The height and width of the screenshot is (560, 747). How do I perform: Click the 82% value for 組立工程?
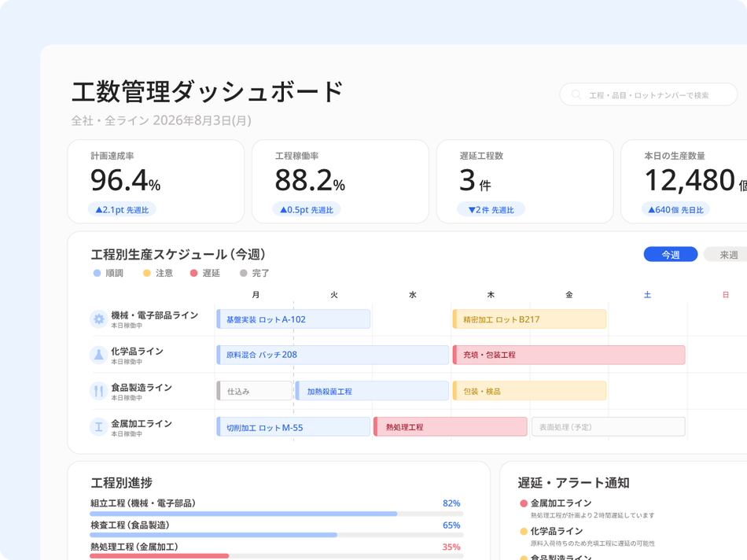click(451, 503)
